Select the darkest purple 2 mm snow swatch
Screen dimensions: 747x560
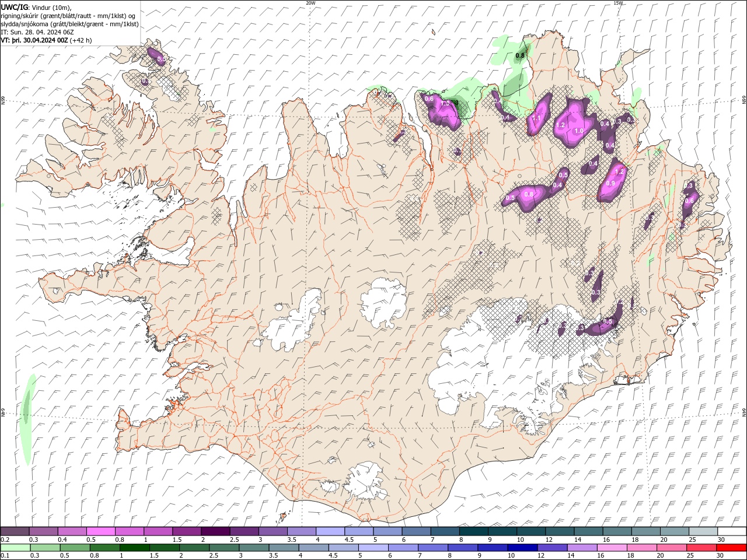pos(216,531)
